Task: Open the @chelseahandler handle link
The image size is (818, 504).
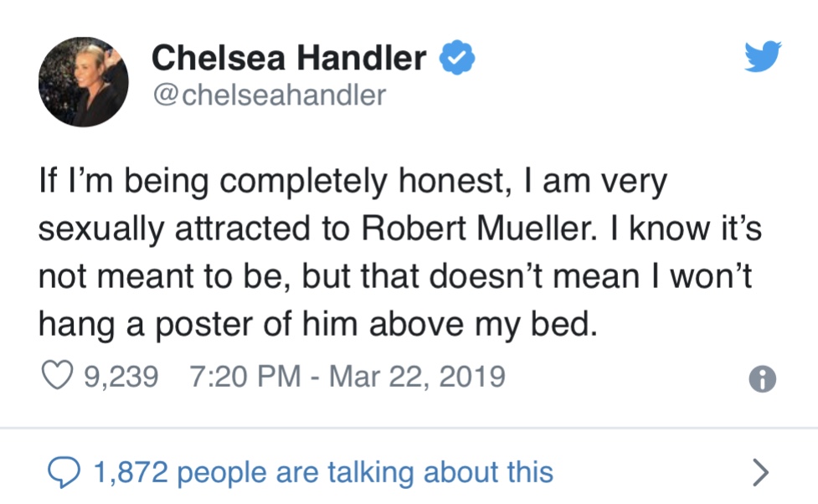Action: pos(270,95)
